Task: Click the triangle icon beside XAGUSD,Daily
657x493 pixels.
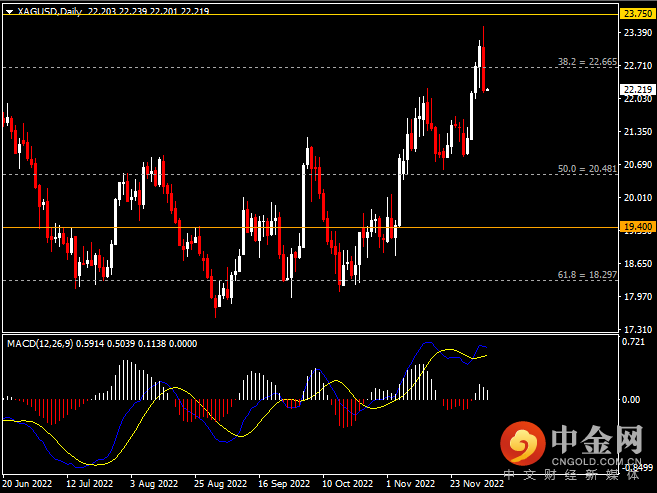Action: tap(8, 9)
